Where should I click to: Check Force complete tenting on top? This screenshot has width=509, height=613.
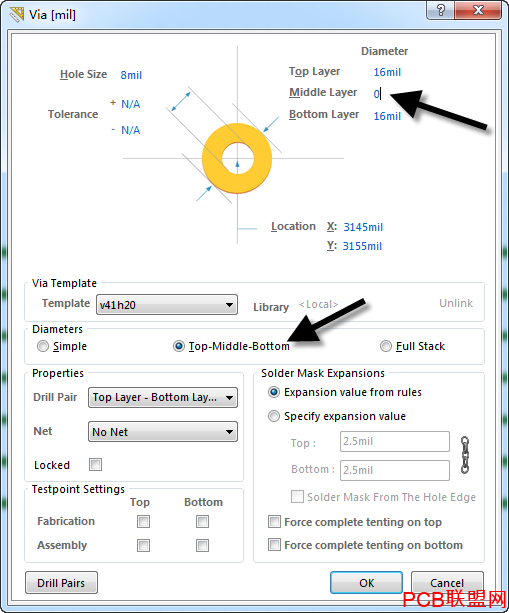coord(274,522)
